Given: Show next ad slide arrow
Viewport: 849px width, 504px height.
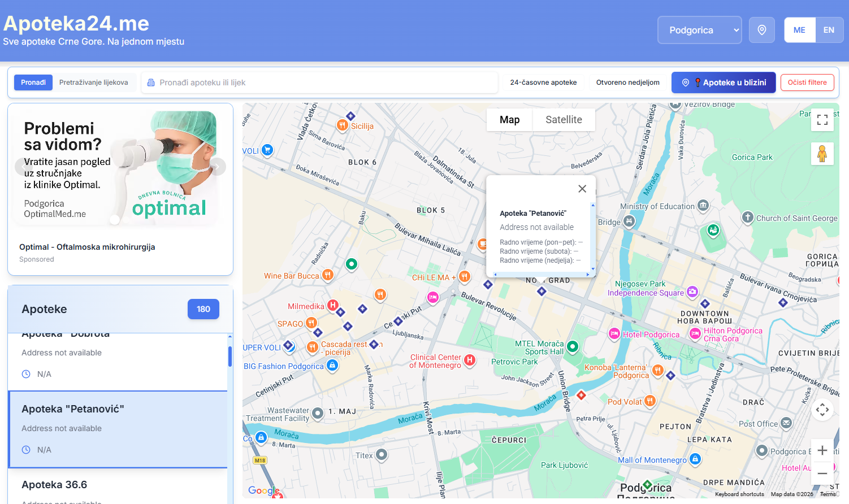Looking at the screenshot, I should [x=218, y=166].
